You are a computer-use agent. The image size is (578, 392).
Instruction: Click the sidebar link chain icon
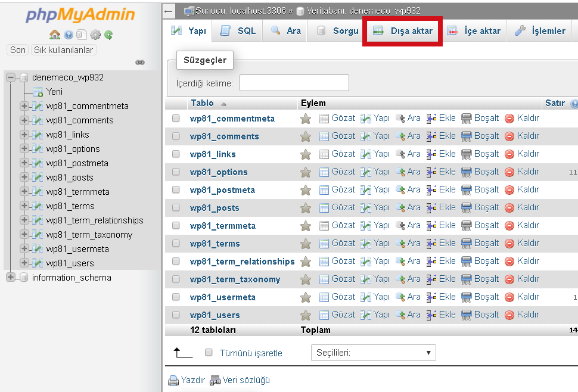[140, 63]
